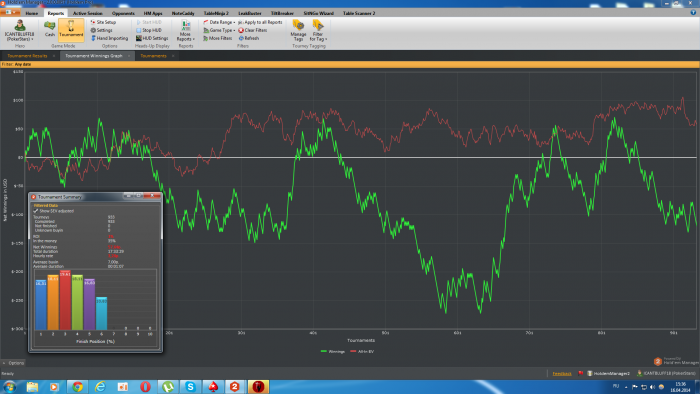This screenshot has height=394, width=700.
Task: Open the application menu button dropdown
Action: point(10,13)
